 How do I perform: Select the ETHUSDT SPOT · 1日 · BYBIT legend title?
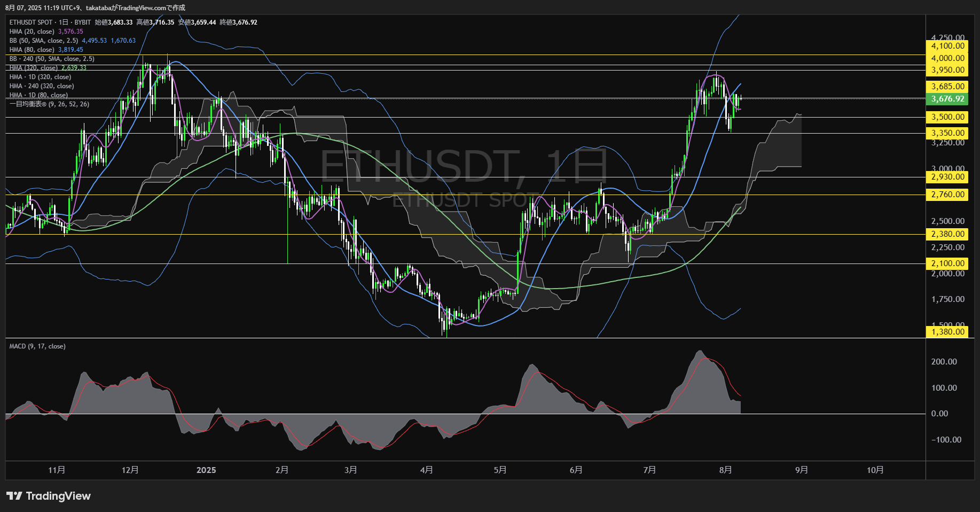coord(50,22)
